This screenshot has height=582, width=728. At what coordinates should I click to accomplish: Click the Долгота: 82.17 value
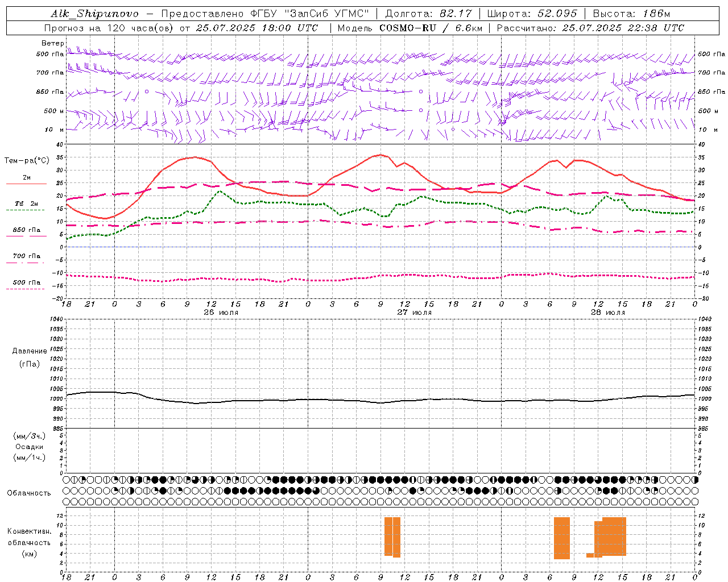coord(429,14)
